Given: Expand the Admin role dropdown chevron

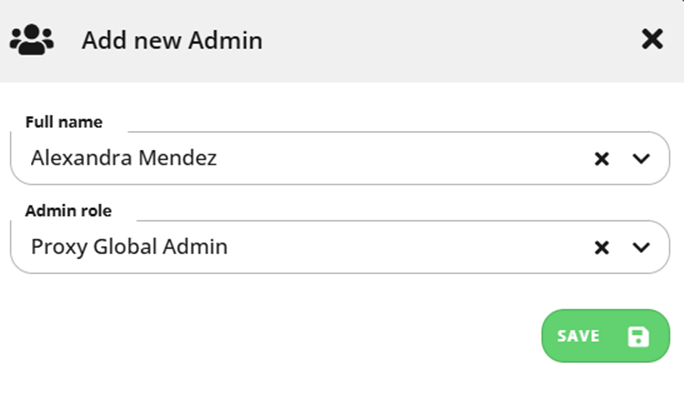Looking at the screenshot, I should pyautogui.click(x=641, y=247).
